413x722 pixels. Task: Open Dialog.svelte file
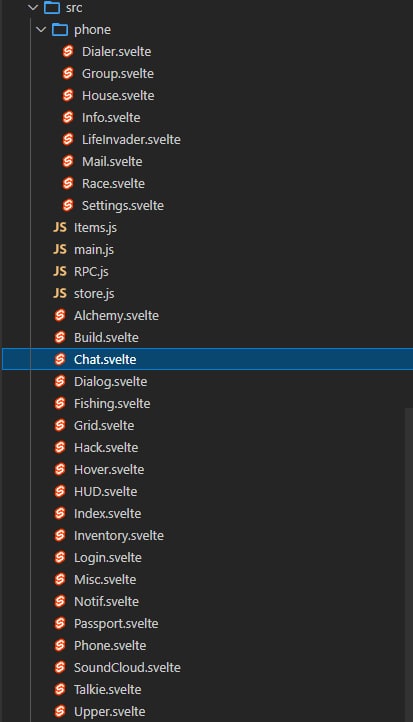[111, 381]
